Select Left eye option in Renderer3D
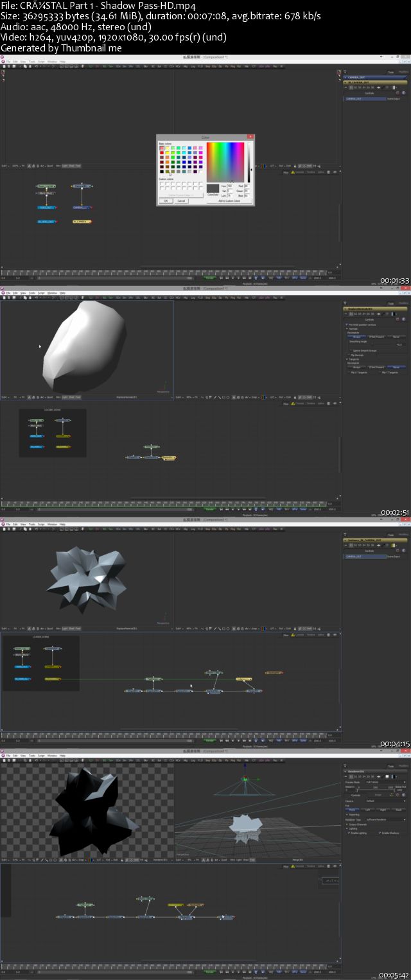The height and width of the screenshot is (980, 411). (x=367, y=810)
